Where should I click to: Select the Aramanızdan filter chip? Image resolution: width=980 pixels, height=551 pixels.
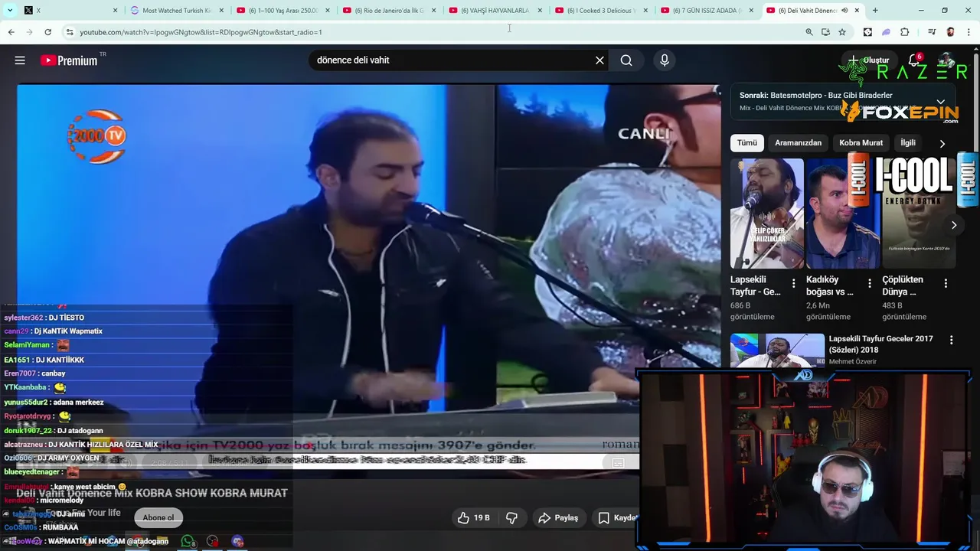(798, 143)
